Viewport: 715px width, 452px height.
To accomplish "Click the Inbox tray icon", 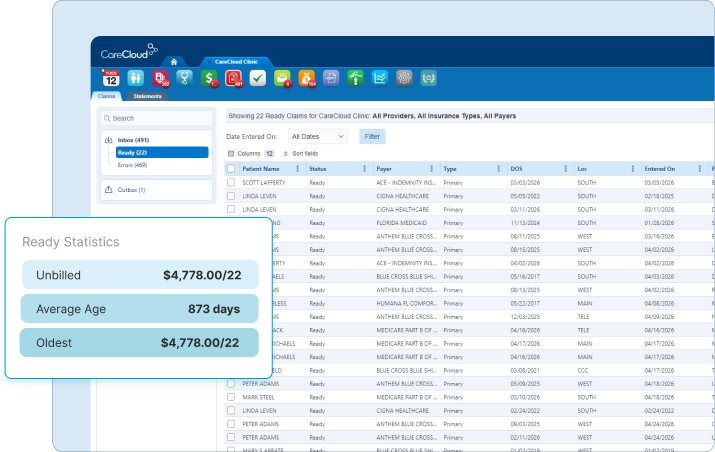I will point(109,140).
